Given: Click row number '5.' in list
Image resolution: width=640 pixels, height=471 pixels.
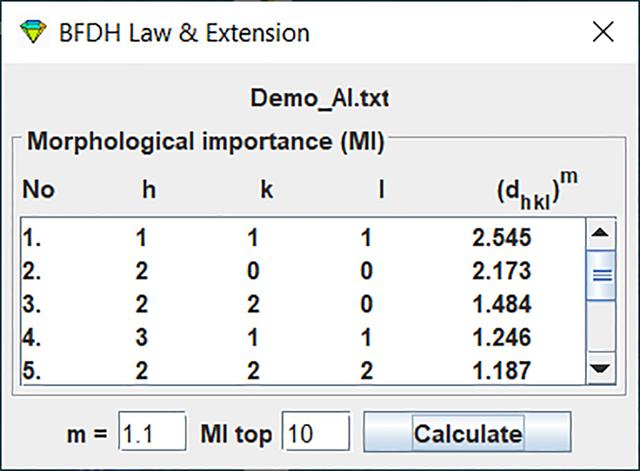Looking at the screenshot, I should 31,371.
